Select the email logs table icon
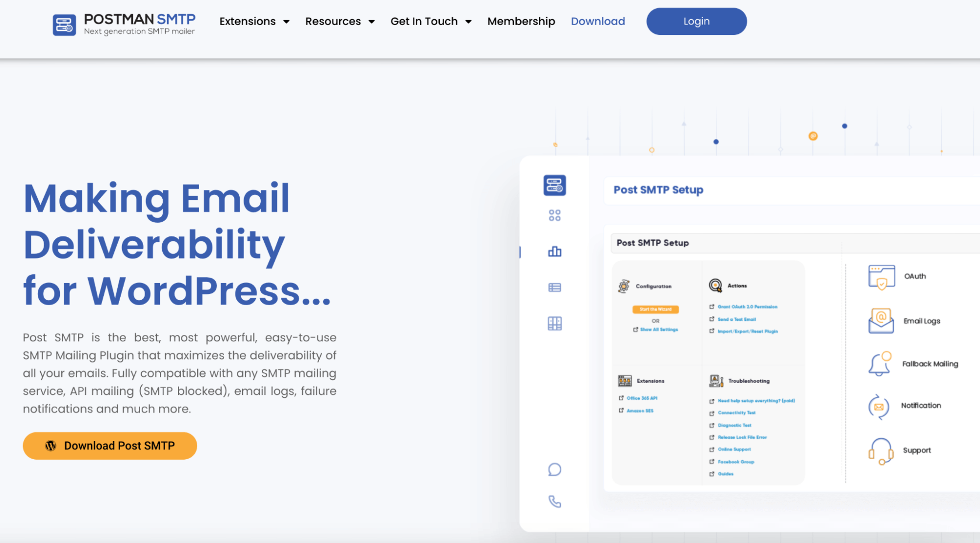 click(554, 287)
